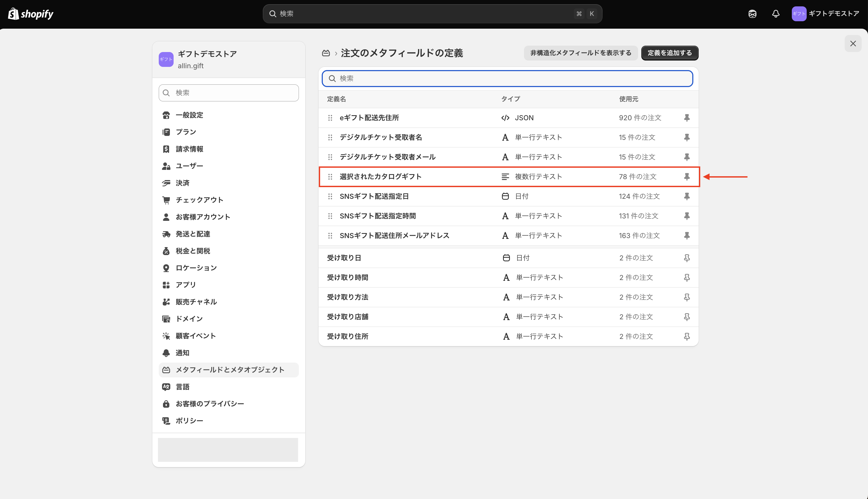Click the drag handle for 選択されたカタログギフト
This screenshot has width=868, height=499.
coord(330,177)
